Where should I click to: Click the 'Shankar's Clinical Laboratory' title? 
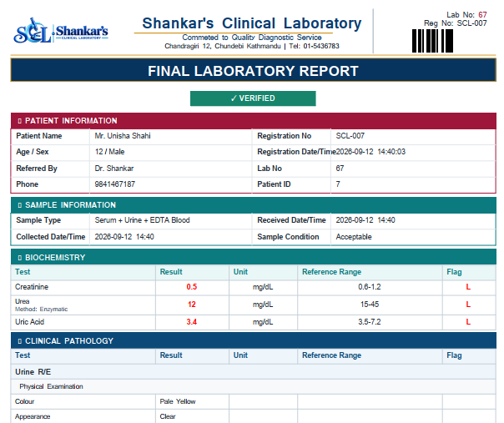coord(252,23)
